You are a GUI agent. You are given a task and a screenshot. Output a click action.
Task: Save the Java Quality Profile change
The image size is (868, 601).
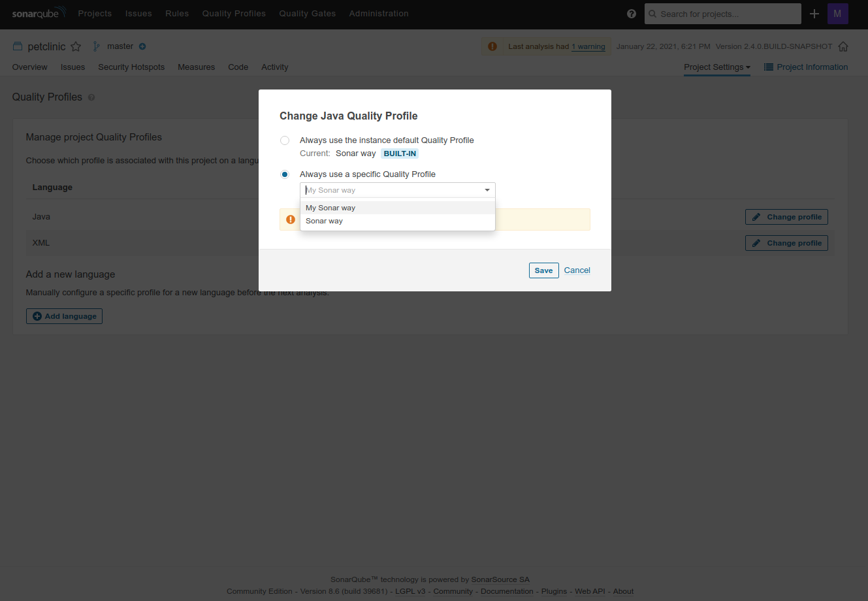[543, 270]
